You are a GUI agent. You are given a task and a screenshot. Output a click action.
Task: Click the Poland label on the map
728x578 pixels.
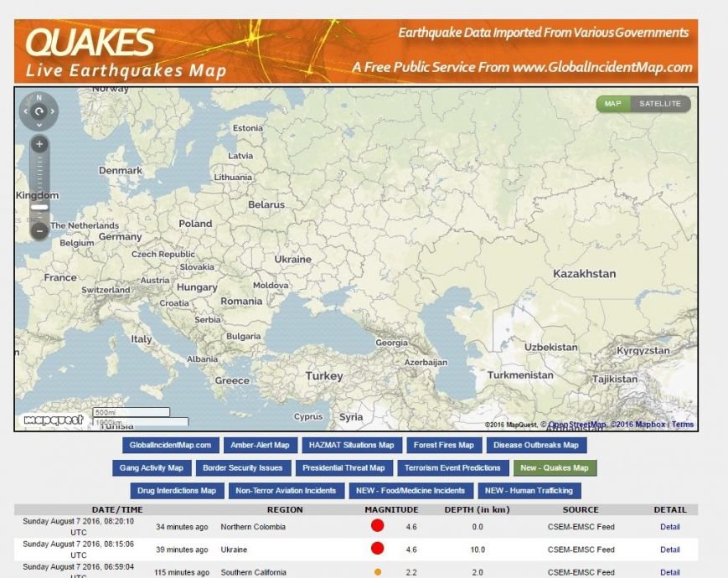[195, 224]
